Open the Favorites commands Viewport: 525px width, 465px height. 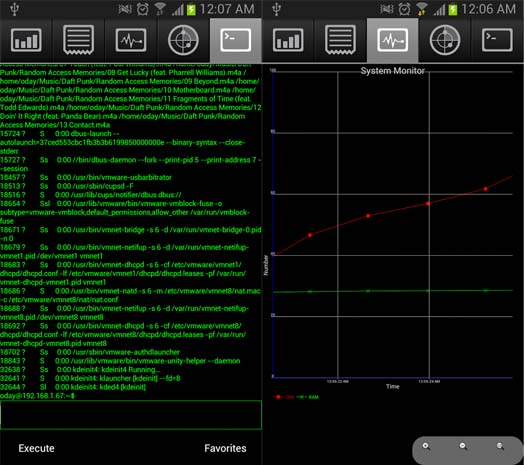tap(225, 448)
